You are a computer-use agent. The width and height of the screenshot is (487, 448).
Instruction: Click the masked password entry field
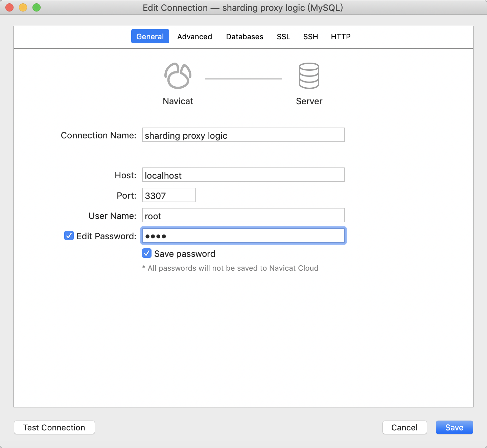[x=243, y=236]
